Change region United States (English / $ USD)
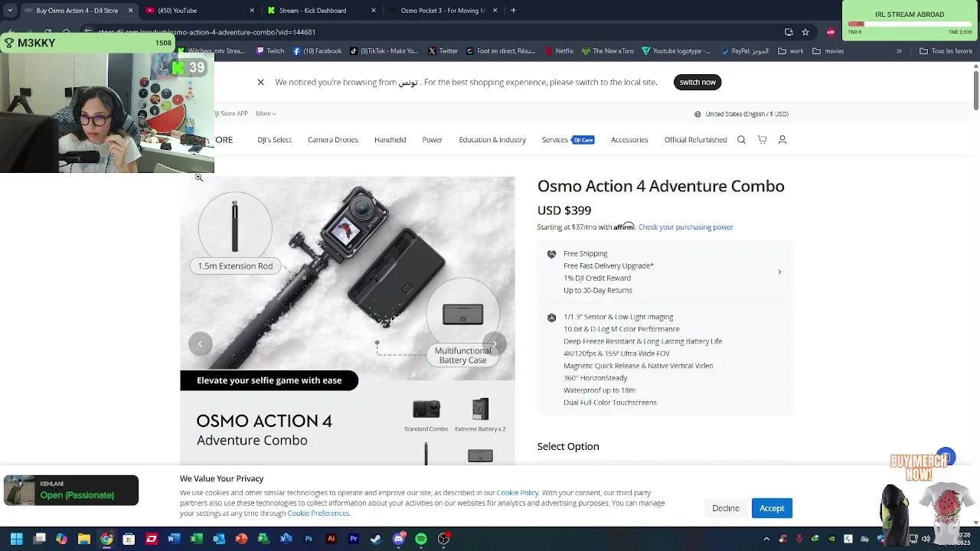 coord(741,114)
